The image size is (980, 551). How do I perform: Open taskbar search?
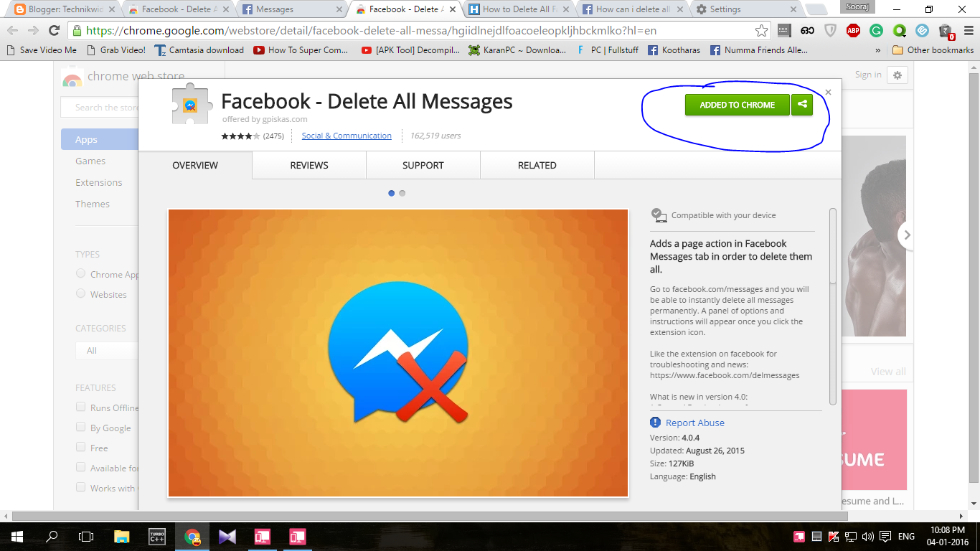pyautogui.click(x=52, y=536)
